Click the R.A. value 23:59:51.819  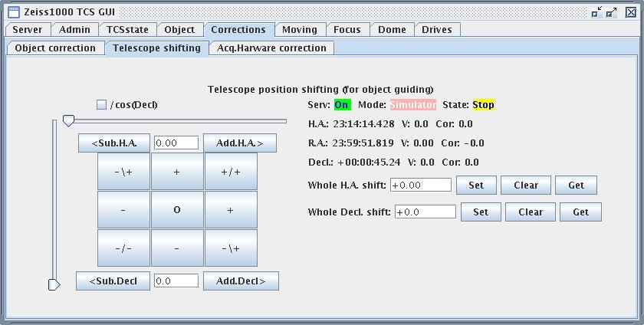(363, 143)
